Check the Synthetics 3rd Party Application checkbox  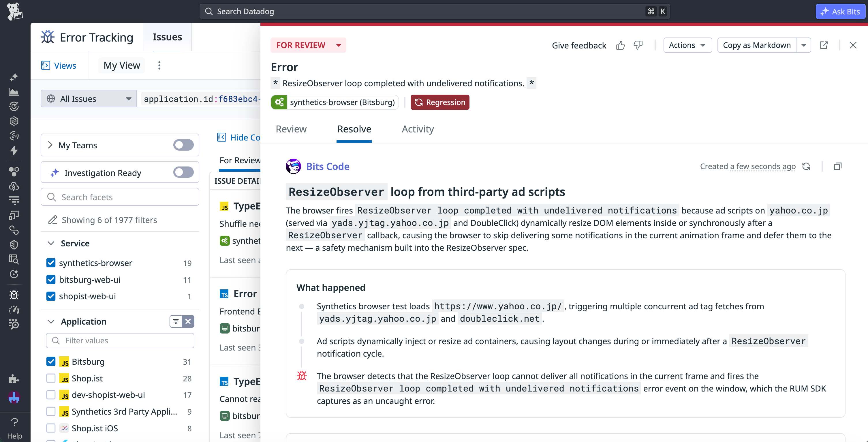tap(51, 412)
